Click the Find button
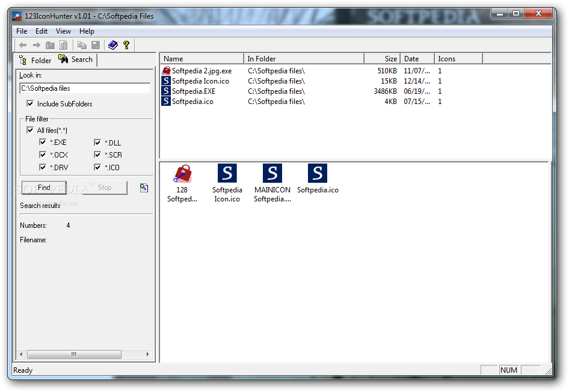This screenshot has height=392, width=569. tap(44, 188)
